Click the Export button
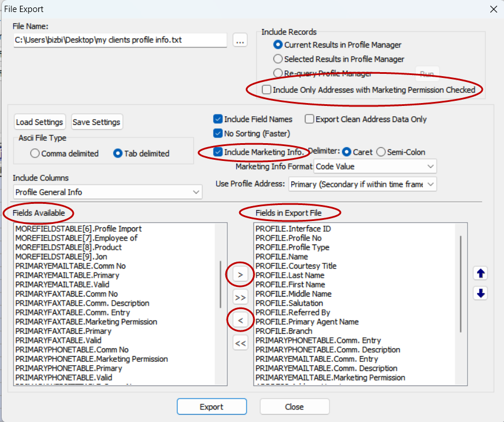 211,407
